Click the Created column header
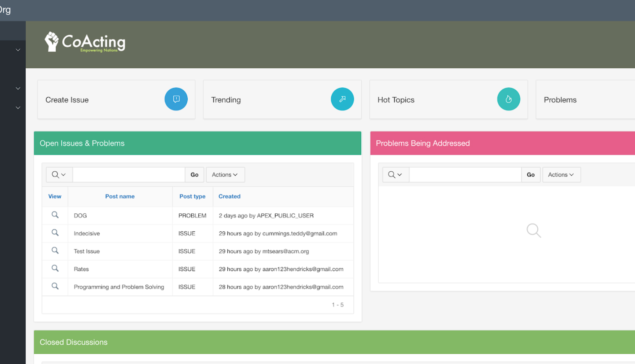 229,197
